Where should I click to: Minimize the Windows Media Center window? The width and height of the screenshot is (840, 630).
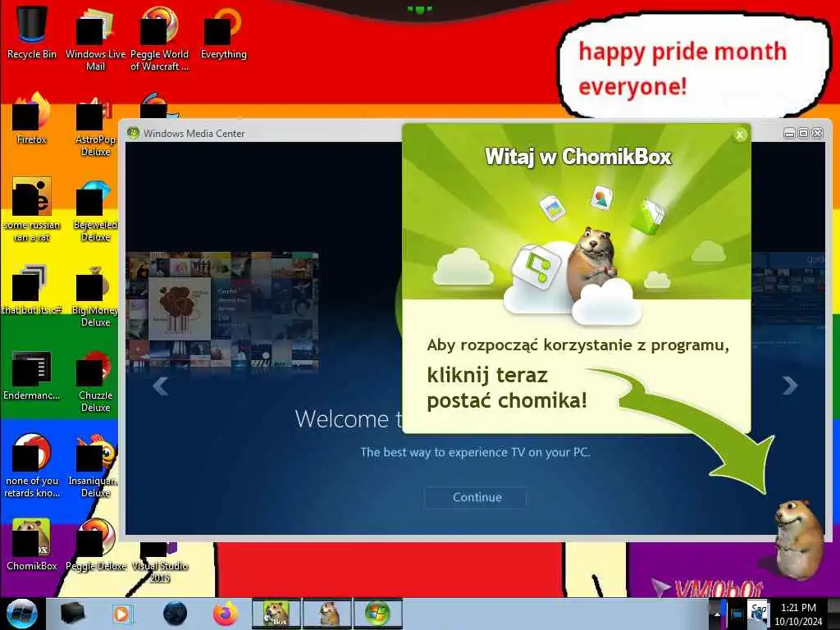789,134
